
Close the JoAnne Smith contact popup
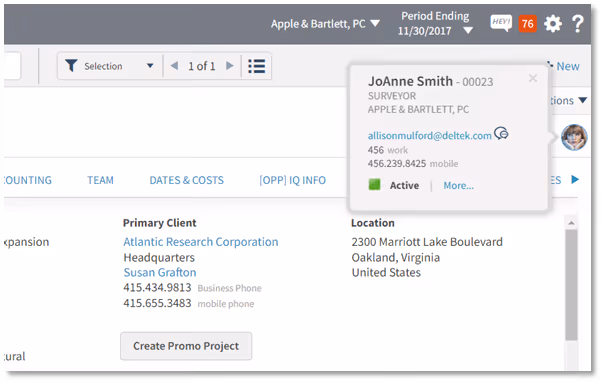[533, 78]
